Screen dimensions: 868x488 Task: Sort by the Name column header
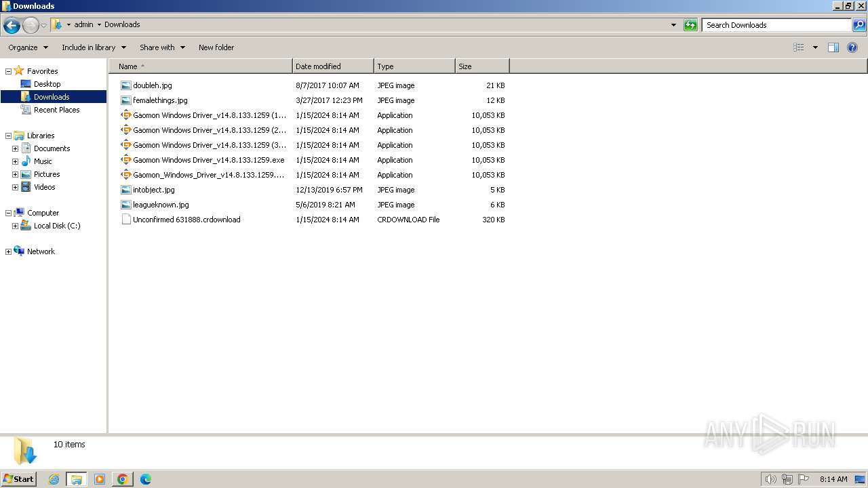tap(201, 66)
